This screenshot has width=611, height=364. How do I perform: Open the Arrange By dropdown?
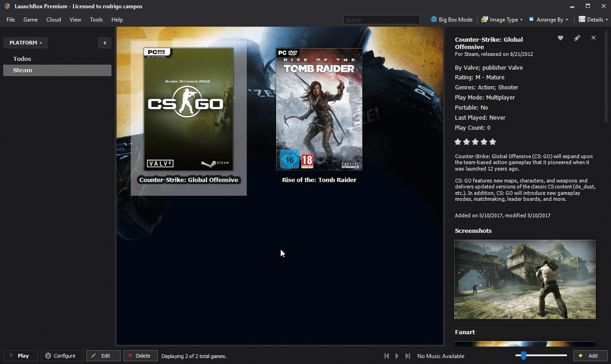coord(549,20)
